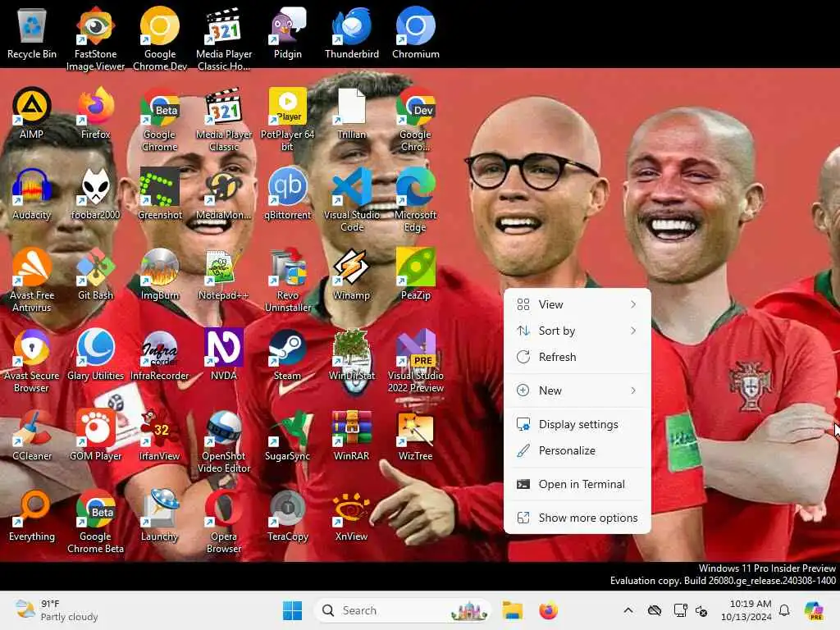Select CCleaner desktop shortcut
This screenshot has height=630, width=840.
tap(32, 435)
